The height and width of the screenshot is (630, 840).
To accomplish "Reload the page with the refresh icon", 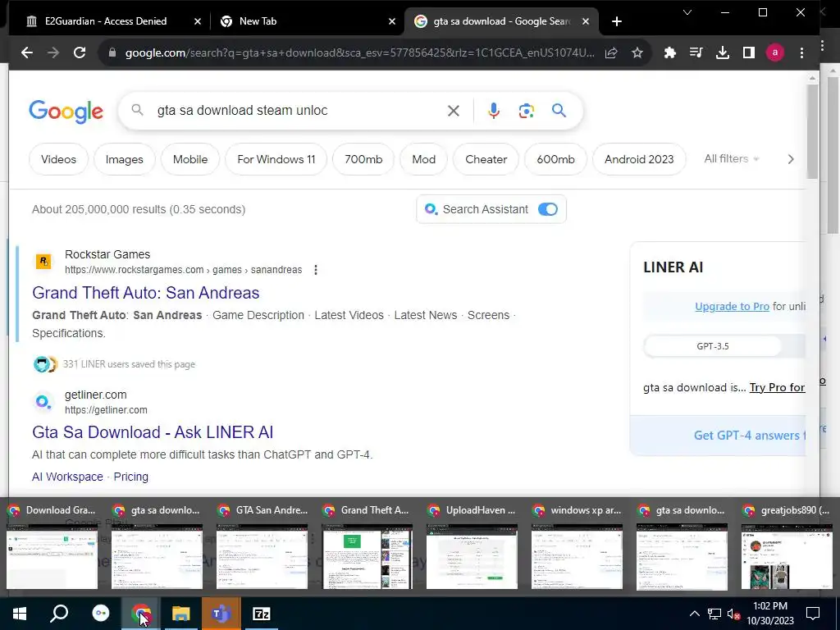I will click(x=80, y=52).
